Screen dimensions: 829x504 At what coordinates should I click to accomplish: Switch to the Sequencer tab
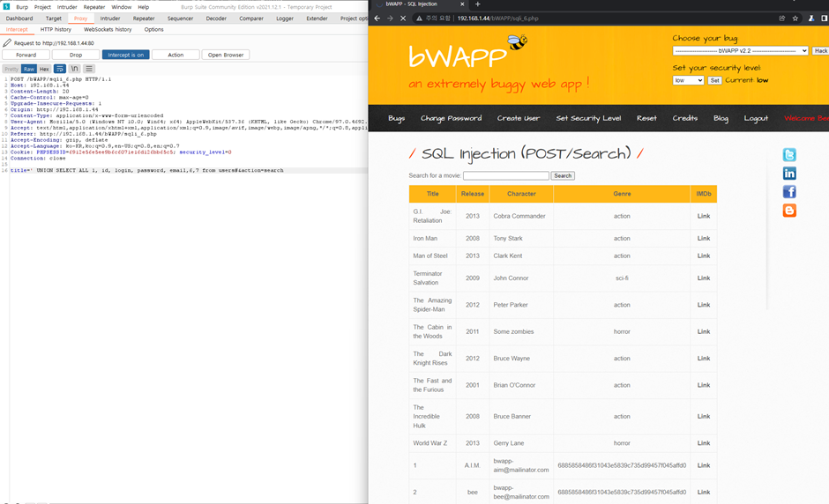pos(180,19)
